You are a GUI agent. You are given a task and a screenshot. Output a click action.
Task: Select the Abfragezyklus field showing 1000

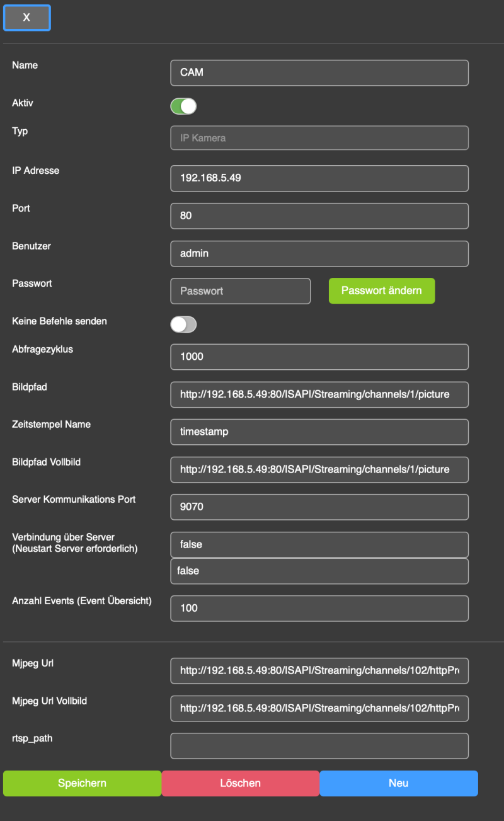pyautogui.click(x=319, y=357)
